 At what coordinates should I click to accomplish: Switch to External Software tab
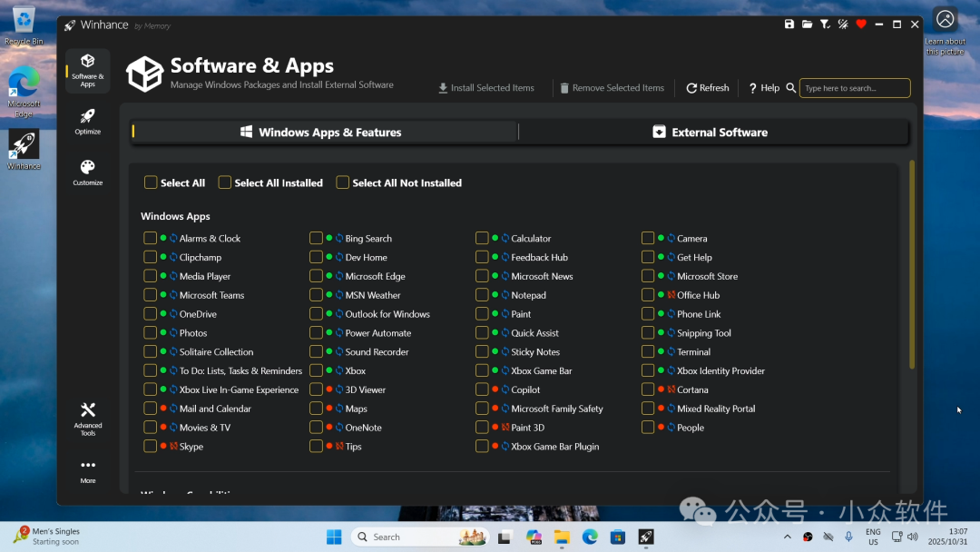(712, 132)
